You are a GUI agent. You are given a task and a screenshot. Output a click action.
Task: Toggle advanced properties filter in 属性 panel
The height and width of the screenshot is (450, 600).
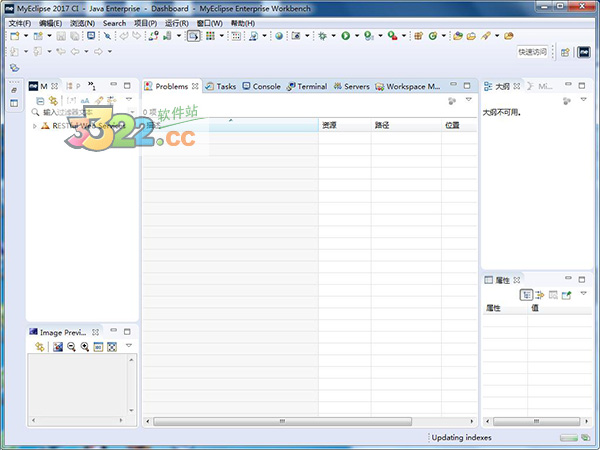(539, 295)
